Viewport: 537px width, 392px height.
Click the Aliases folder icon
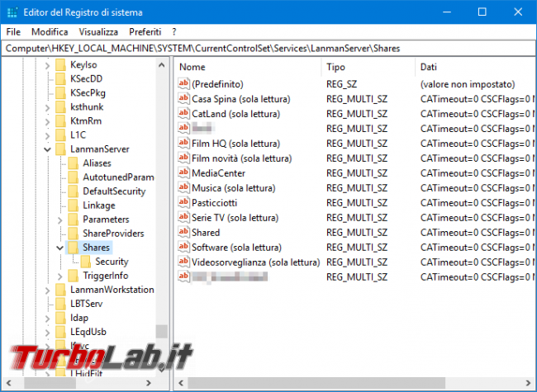click(73, 163)
